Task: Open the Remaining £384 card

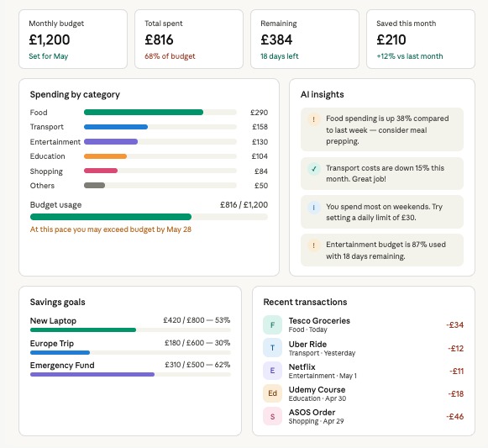Action: 305,39
